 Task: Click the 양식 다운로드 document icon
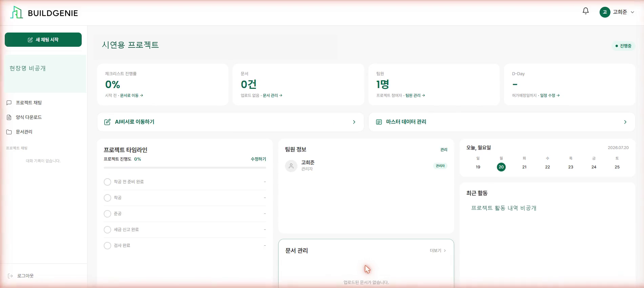[9, 117]
